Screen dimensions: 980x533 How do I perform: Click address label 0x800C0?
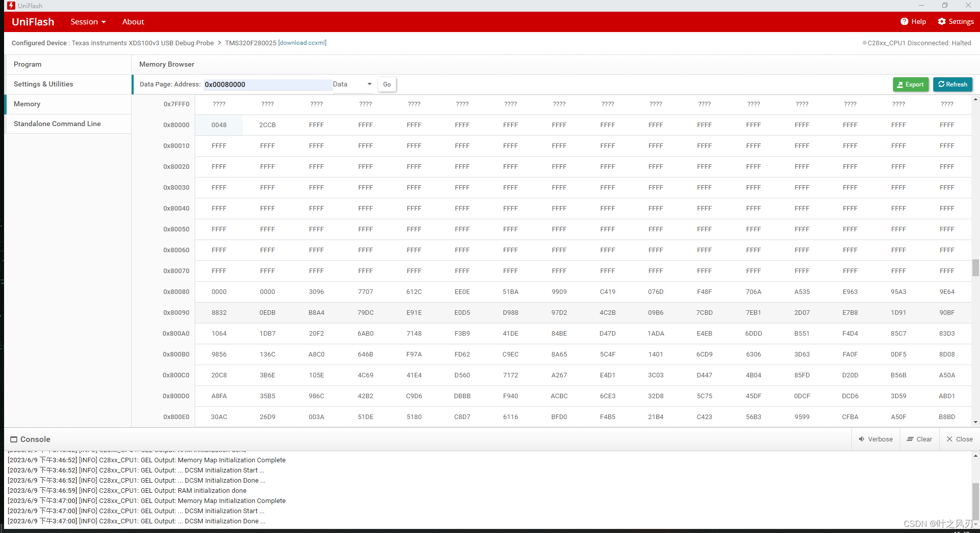tap(176, 375)
